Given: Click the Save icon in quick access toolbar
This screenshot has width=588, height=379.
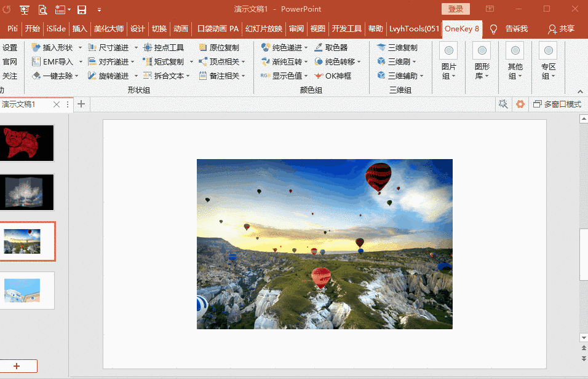Looking at the screenshot, I should 83,9.
